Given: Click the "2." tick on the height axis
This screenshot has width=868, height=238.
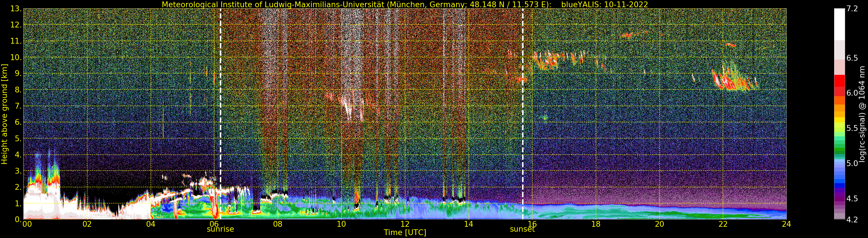Looking at the screenshot, I should pyautogui.click(x=18, y=187).
